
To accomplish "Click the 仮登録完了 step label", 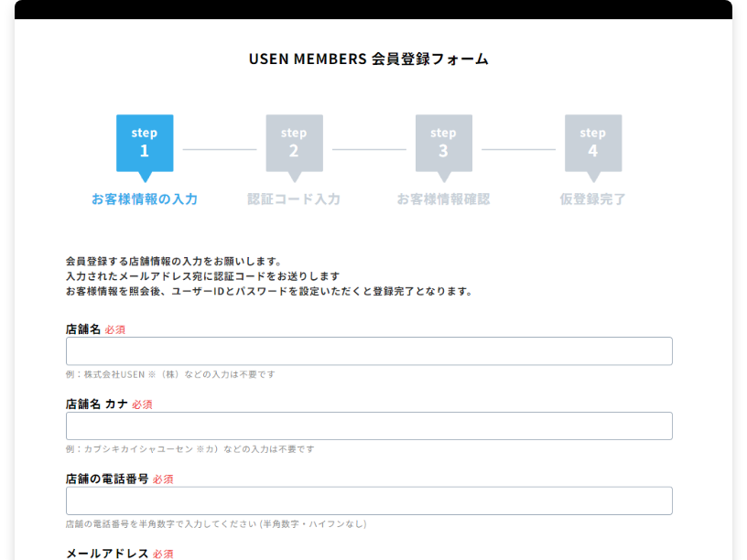I will click(x=592, y=195).
